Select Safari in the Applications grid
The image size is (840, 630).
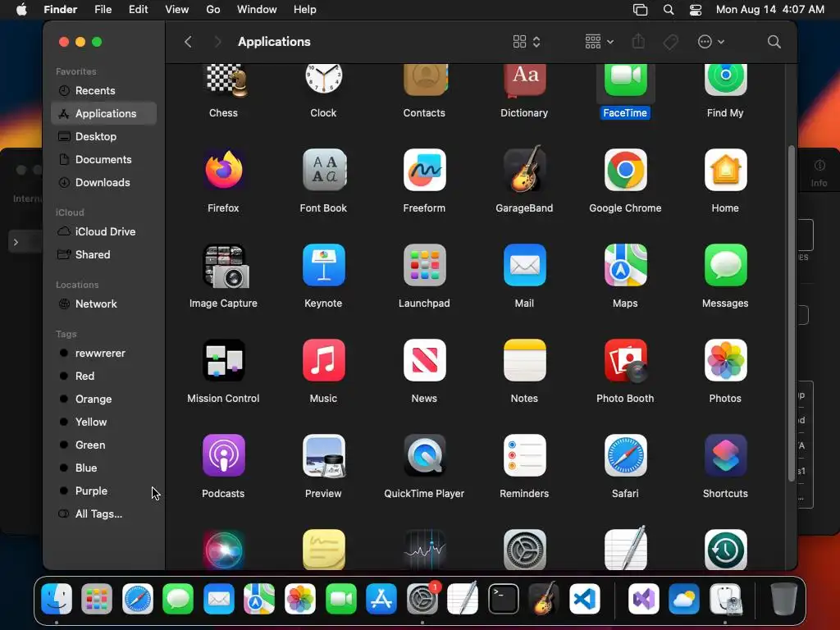625,455
